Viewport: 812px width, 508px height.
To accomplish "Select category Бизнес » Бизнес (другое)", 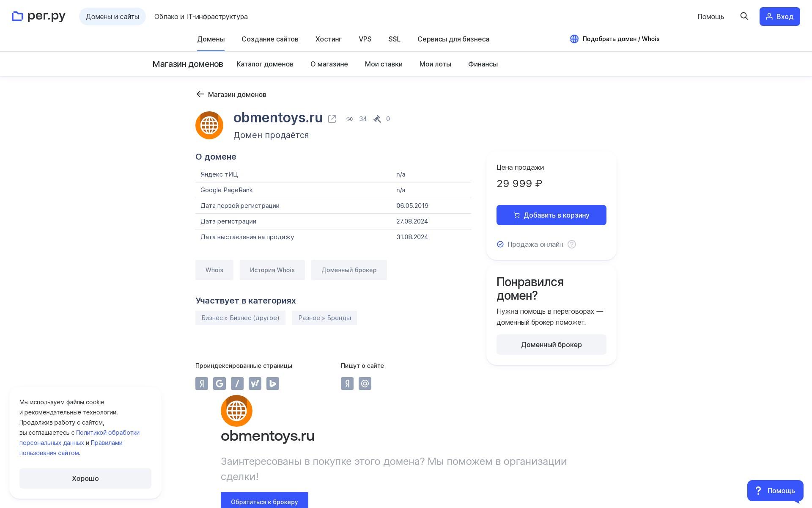I will pyautogui.click(x=240, y=318).
